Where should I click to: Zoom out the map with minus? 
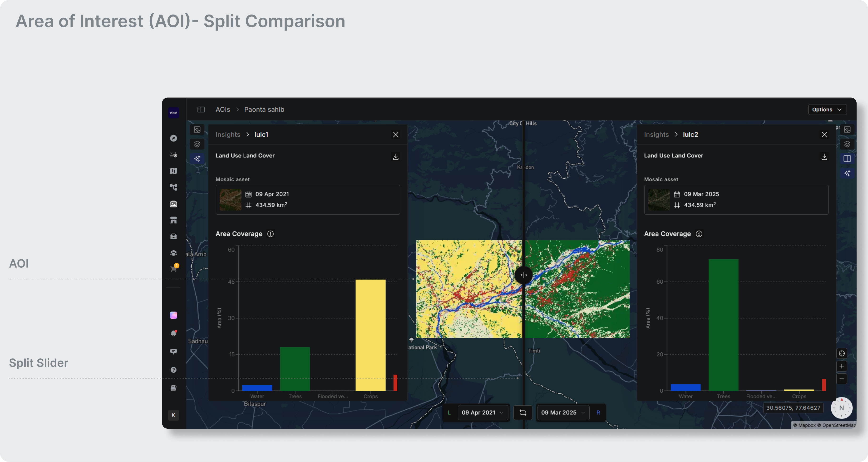pos(842,379)
